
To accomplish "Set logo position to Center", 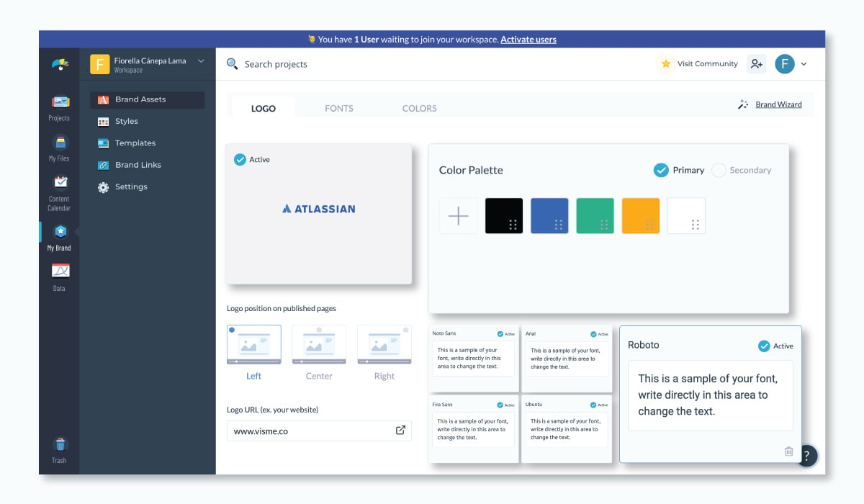I will (x=318, y=344).
